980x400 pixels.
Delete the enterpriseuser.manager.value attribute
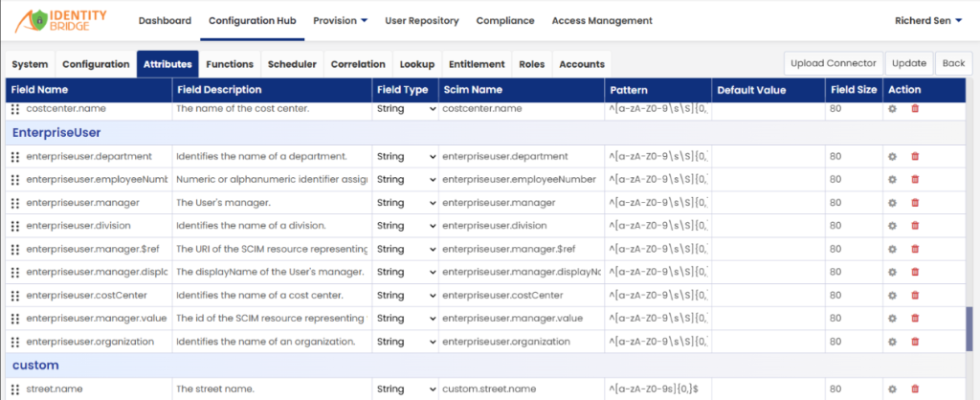coord(915,318)
